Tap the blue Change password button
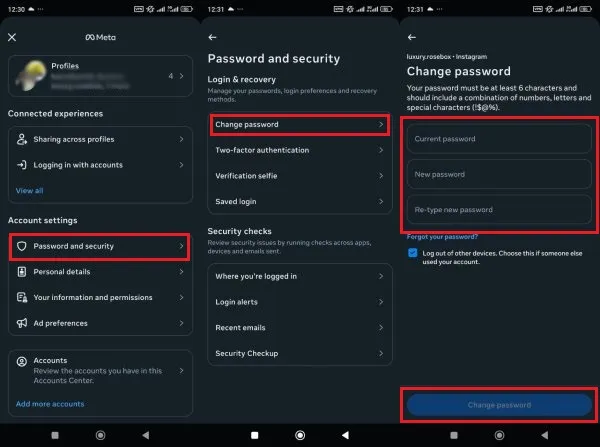Screen dimensions: 600x447 499,405
